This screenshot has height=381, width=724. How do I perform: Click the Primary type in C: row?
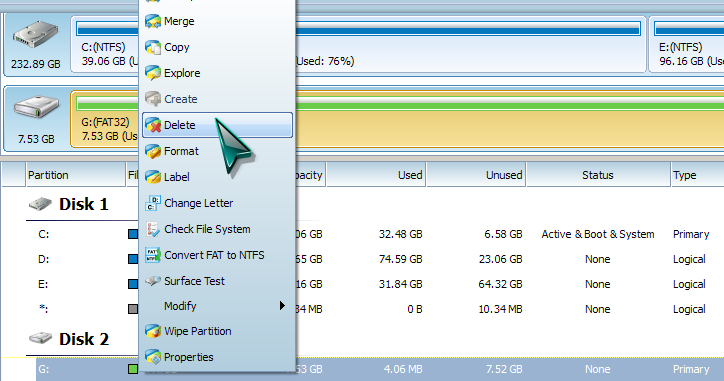(691, 234)
